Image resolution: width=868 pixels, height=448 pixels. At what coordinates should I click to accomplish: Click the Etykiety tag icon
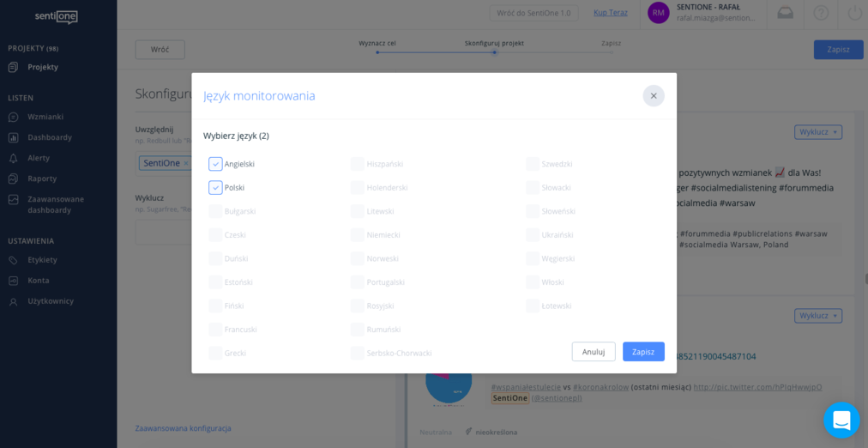point(14,260)
